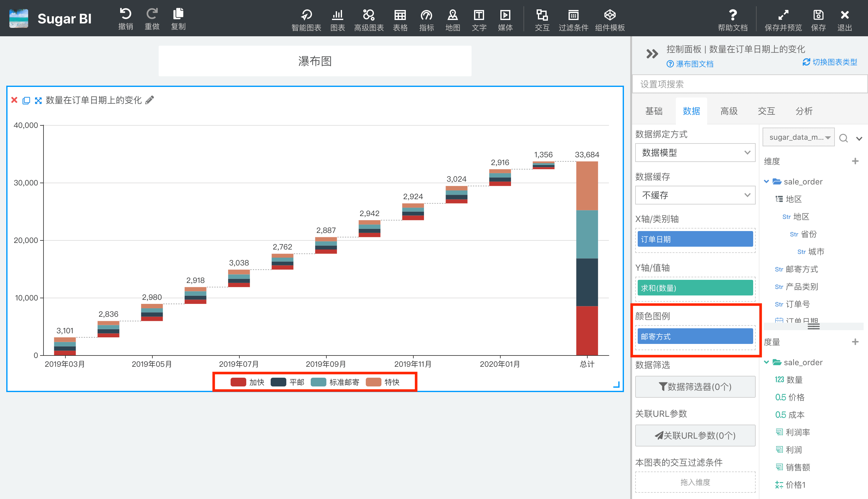This screenshot has height=499, width=868.
Task: Click the 保存 save icon
Action: click(x=818, y=15)
